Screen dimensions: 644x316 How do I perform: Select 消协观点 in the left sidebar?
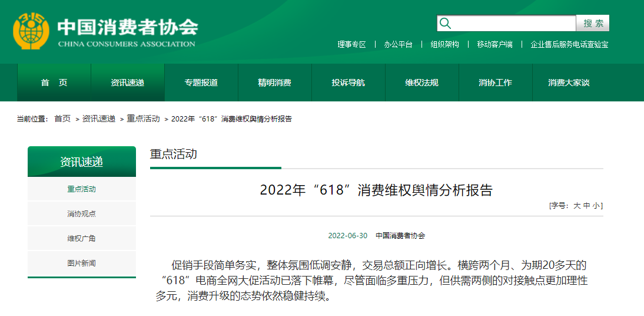click(82, 214)
